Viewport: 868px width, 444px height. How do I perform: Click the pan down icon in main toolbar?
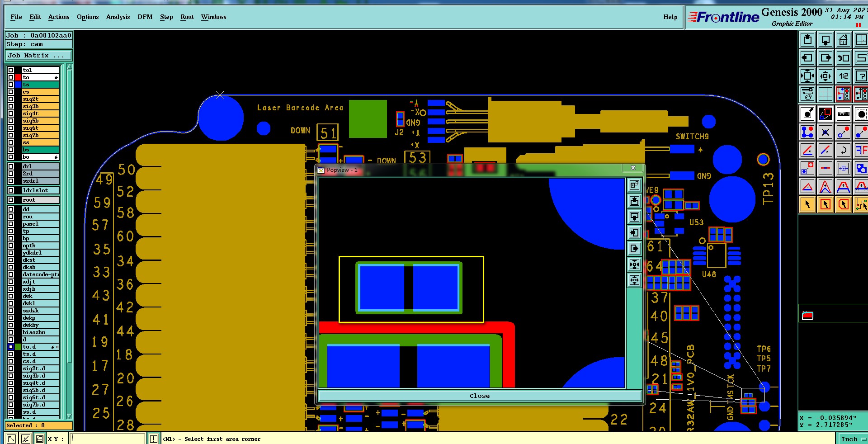click(x=826, y=40)
